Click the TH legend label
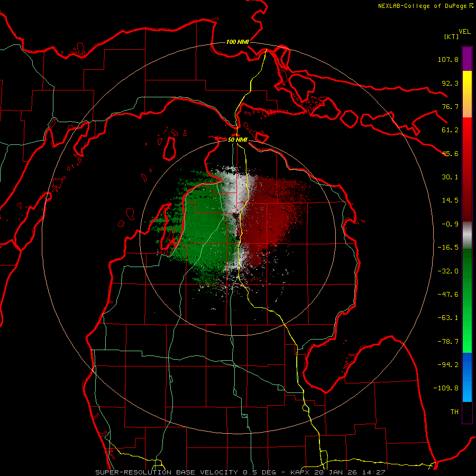Image resolution: width=476 pixels, height=476 pixels. point(454,412)
